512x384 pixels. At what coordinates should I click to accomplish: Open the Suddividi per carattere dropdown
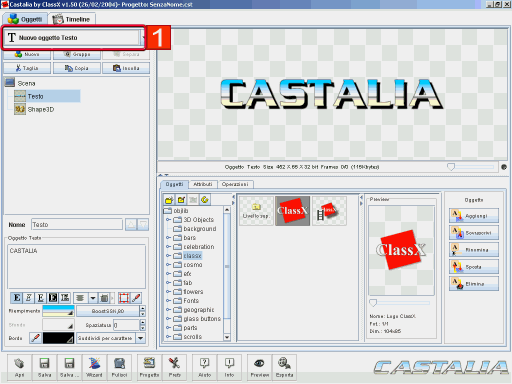click(141, 338)
